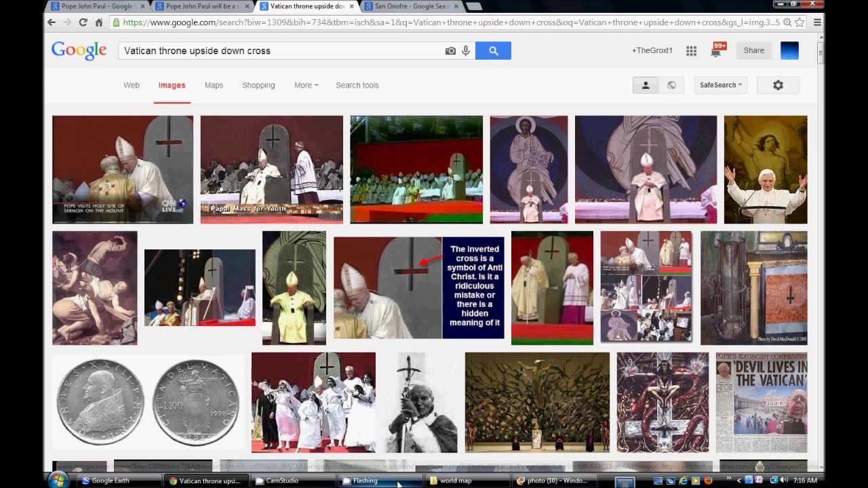868x488 pixels.
Task: Start voice search with microphone icon
Action: point(466,51)
